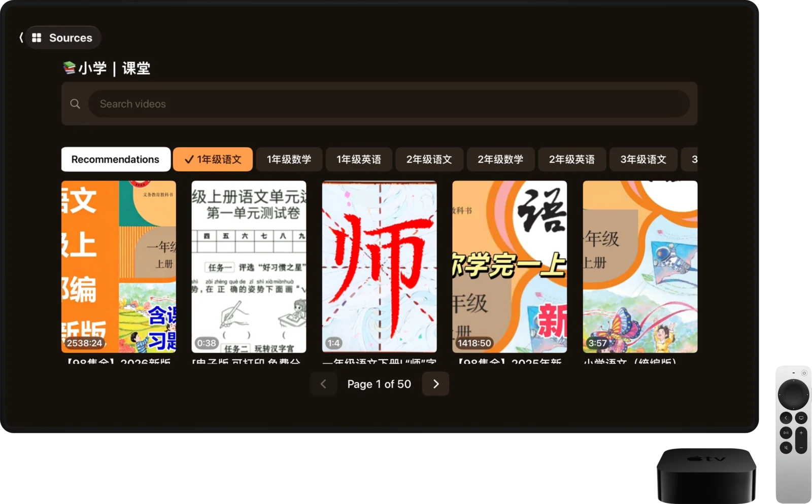Click the Siri Remote circular clickpad
Viewport: 812px width, 504px height.
pos(793,394)
